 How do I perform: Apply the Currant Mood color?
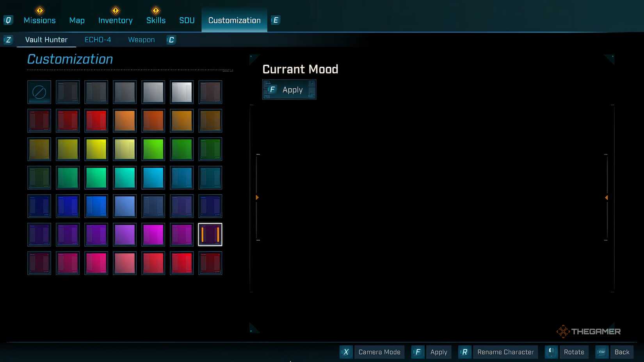[x=289, y=90]
